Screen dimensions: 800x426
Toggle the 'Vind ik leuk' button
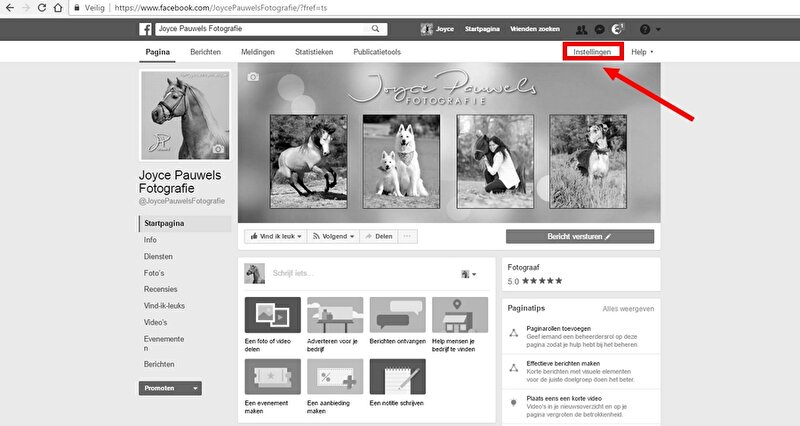point(270,237)
